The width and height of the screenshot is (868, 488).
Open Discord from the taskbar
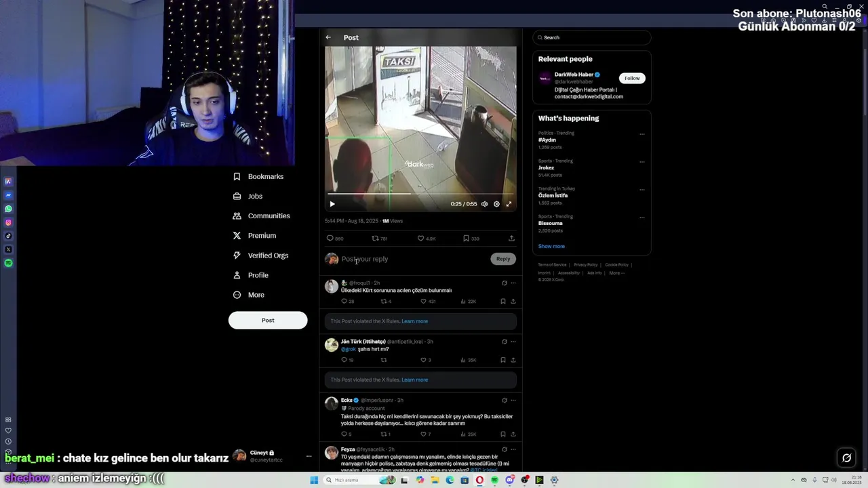509,480
